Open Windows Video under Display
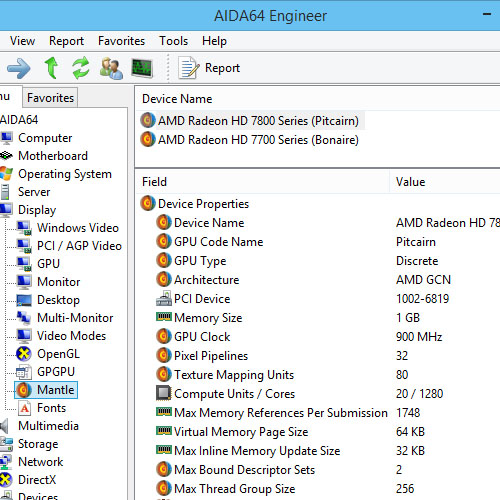Image resolution: width=500 pixels, height=500 pixels. click(78, 228)
